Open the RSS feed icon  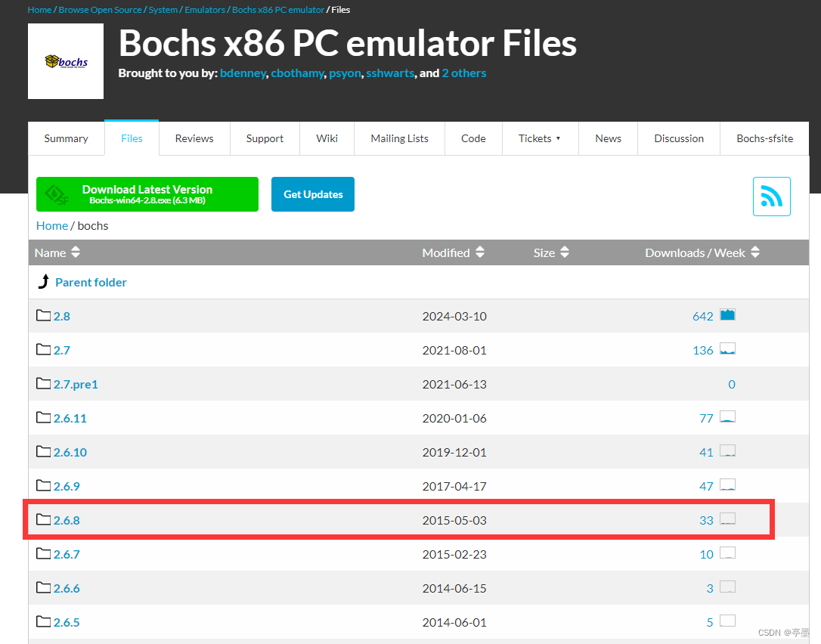[771, 197]
